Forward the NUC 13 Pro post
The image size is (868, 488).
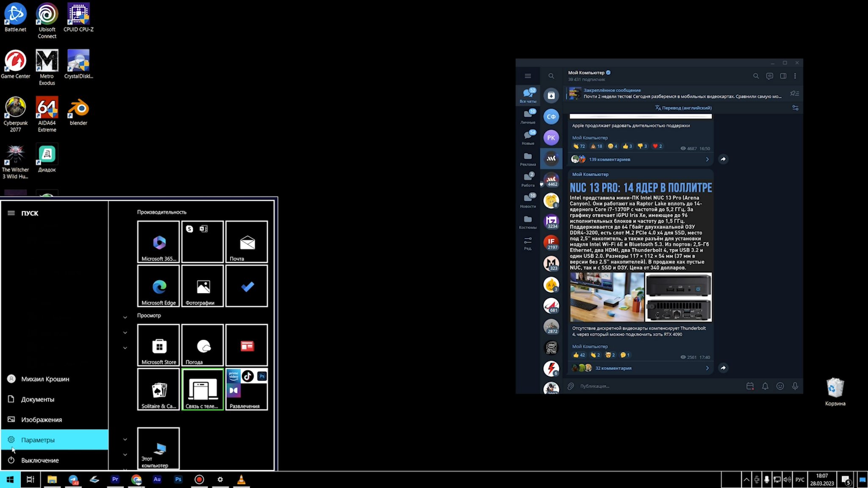click(x=723, y=368)
